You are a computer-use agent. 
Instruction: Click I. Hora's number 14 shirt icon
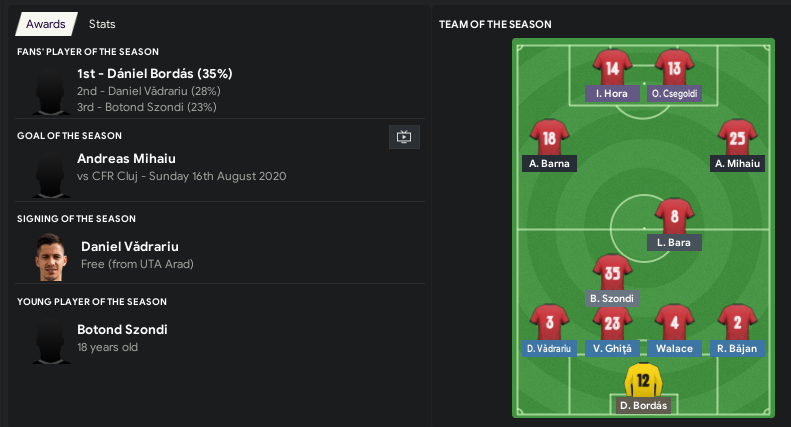tap(612, 67)
